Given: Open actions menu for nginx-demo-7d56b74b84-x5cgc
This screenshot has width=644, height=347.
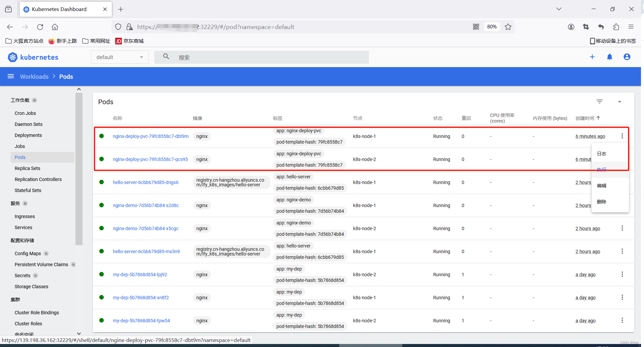Looking at the screenshot, I should pyautogui.click(x=622, y=228).
